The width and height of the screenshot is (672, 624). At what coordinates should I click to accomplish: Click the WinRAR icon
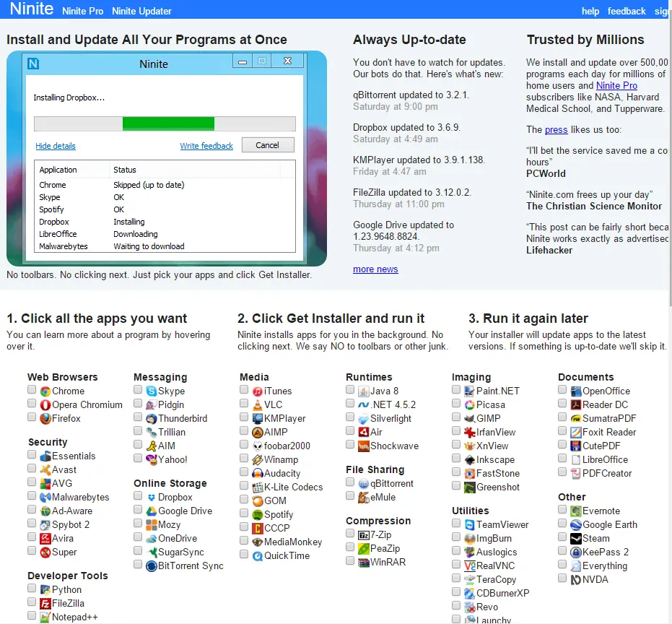pyautogui.click(x=364, y=563)
